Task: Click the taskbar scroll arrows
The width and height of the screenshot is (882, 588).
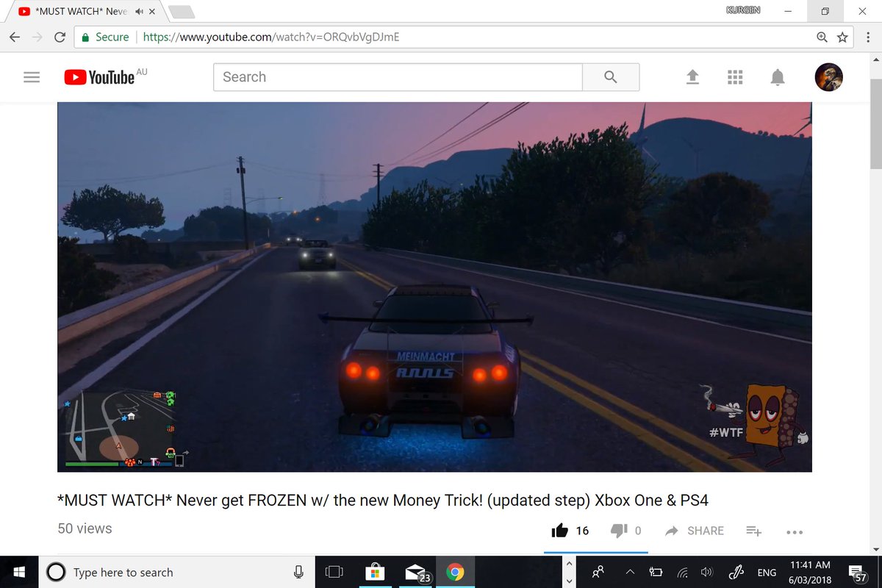Action: (x=570, y=573)
